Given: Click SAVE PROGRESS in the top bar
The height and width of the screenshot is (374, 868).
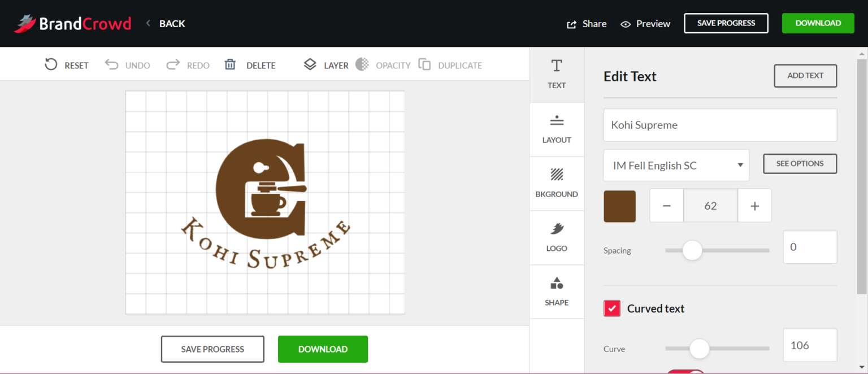Looking at the screenshot, I should 726,23.
